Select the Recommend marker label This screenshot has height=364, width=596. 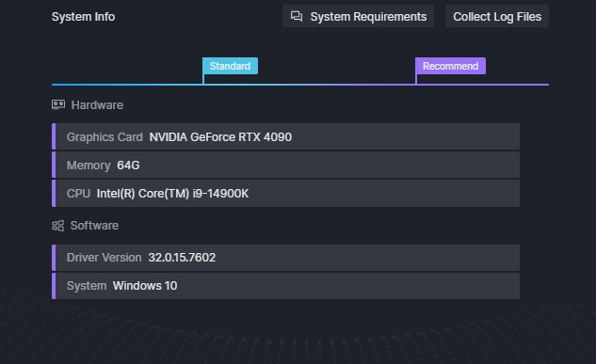tap(450, 66)
